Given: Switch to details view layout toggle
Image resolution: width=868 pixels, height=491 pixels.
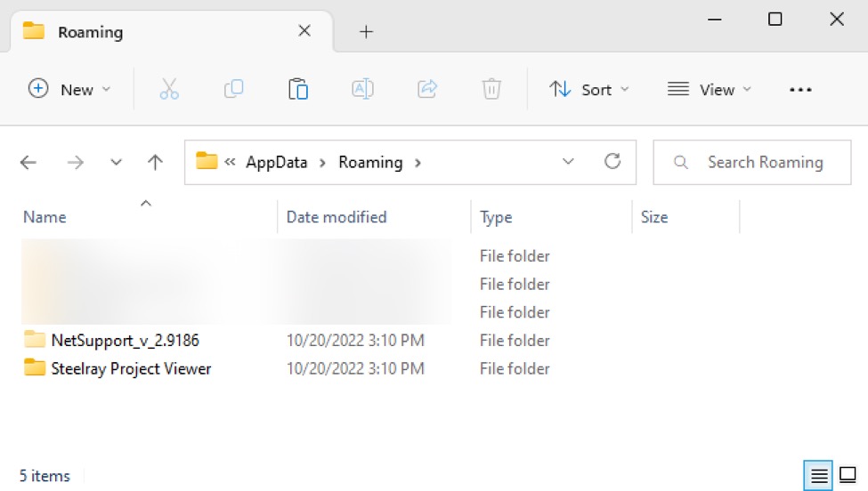Looking at the screenshot, I should point(819,476).
